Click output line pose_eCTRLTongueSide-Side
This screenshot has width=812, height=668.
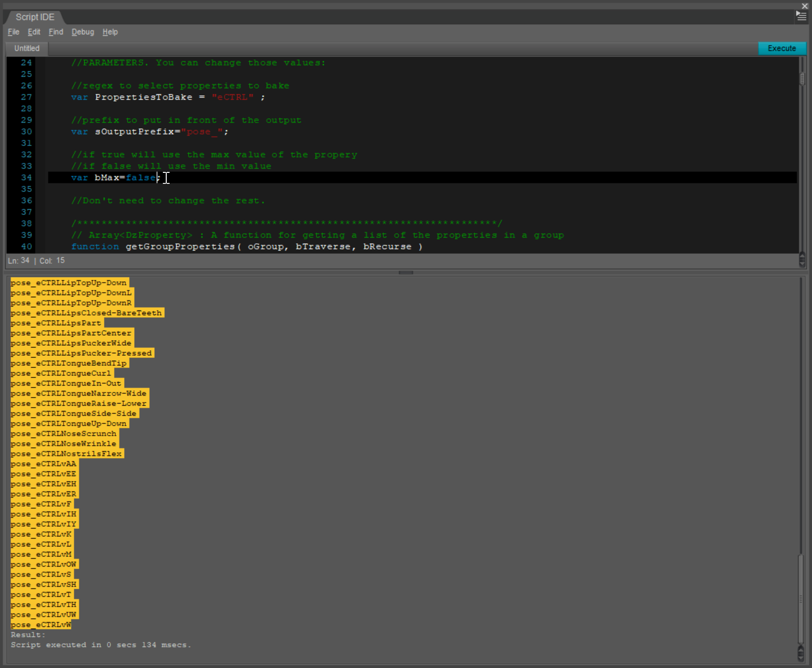pyautogui.click(x=74, y=414)
